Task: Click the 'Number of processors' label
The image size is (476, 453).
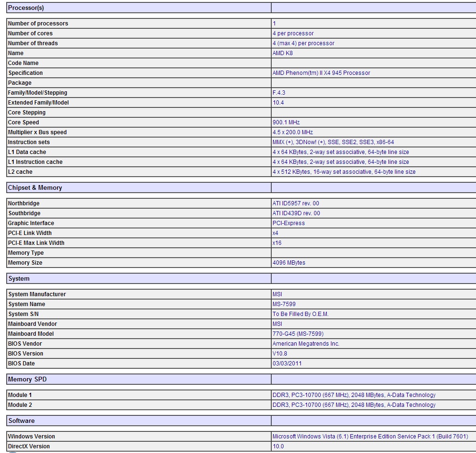Action: (x=38, y=24)
